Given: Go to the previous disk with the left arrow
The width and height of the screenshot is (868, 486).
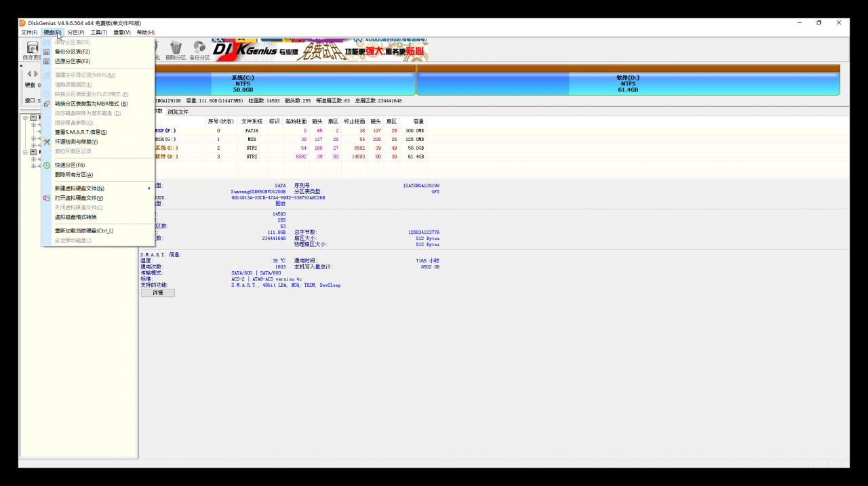Looking at the screenshot, I should click(x=29, y=73).
